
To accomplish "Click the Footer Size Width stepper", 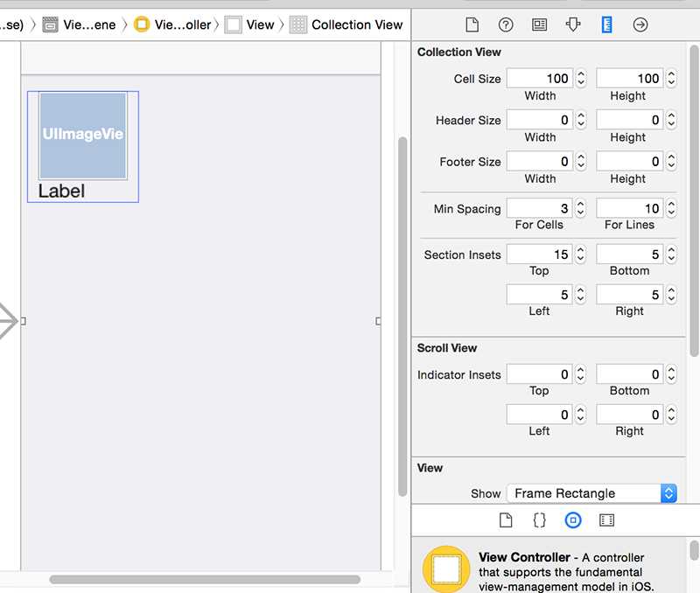I will pyautogui.click(x=580, y=162).
